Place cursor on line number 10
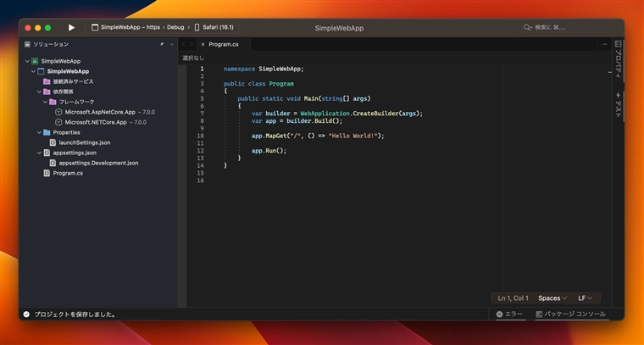Viewport: 644px width, 345px height. click(x=201, y=136)
